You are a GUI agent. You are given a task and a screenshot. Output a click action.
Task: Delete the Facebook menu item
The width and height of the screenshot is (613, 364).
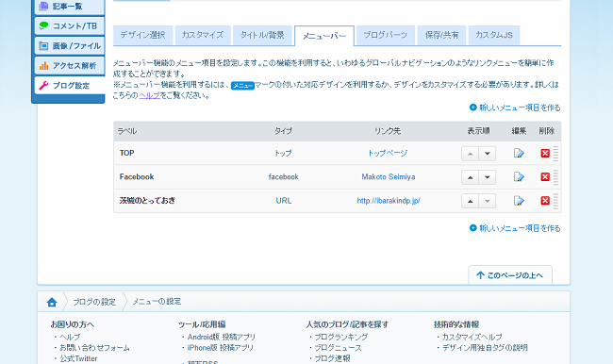pyautogui.click(x=545, y=177)
